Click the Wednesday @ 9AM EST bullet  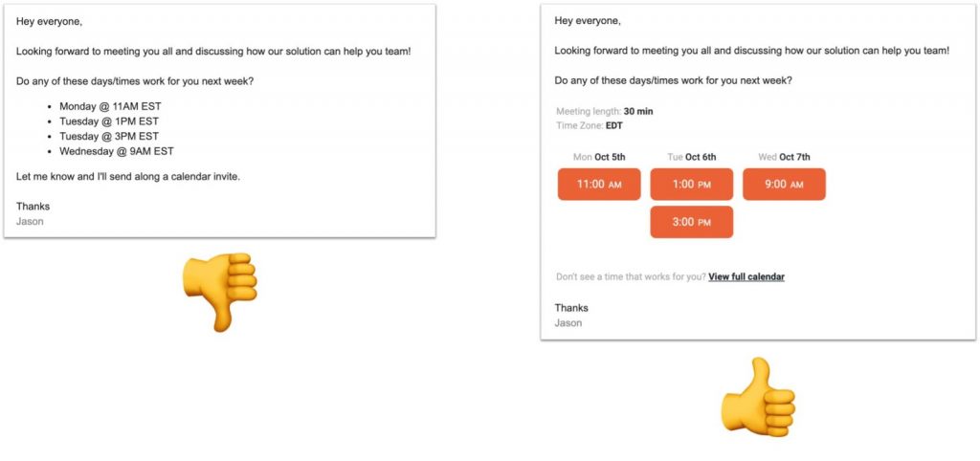(116, 151)
